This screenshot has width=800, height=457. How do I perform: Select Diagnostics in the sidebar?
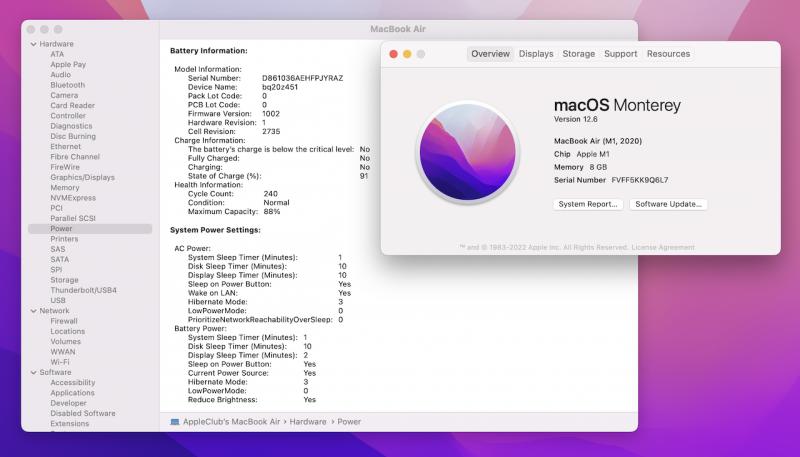(71, 126)
